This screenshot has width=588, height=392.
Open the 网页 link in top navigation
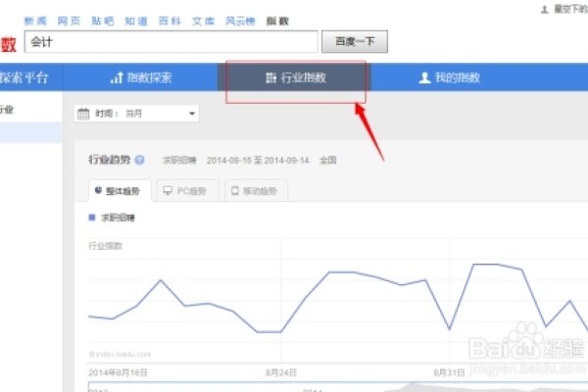click(x=69, y=21)
